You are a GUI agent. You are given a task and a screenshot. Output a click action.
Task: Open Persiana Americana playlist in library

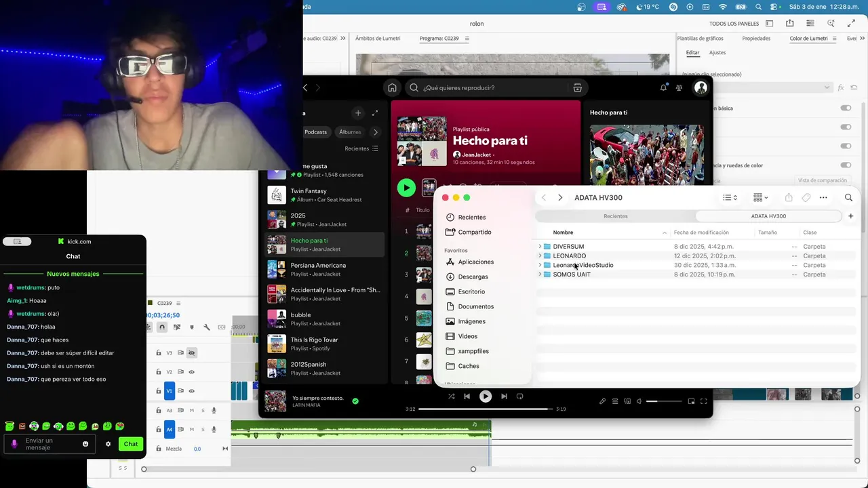pyautogui.click(x=325, y=269)
